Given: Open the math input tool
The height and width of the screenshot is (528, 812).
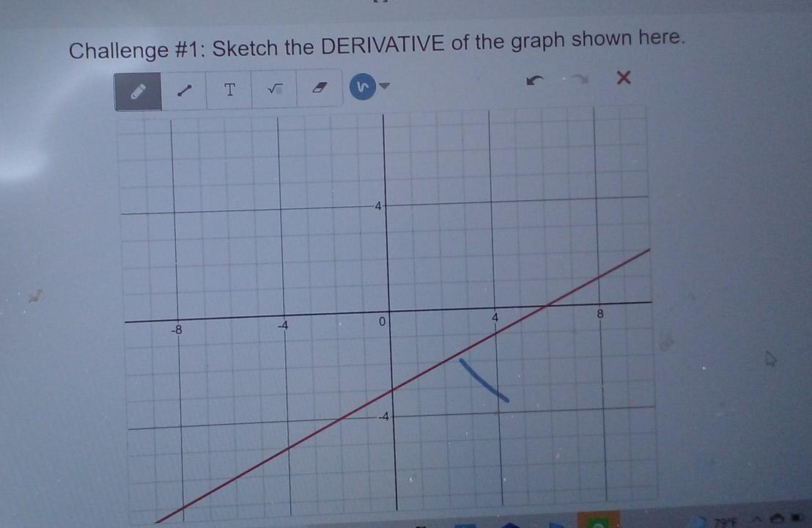Looking at the screenshot, I should pyautogui.click(x=275, y=89).
